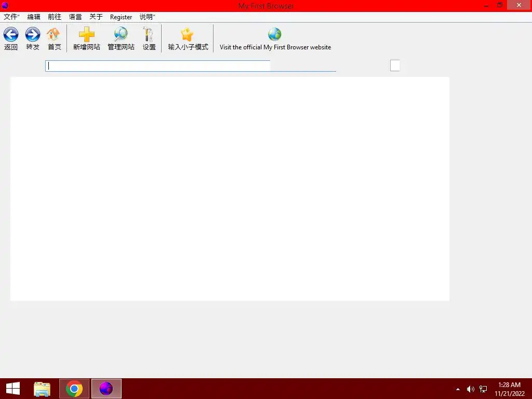Open the 前往 menu
This screenshot has width=532, height=399.
tap(54, 17)
